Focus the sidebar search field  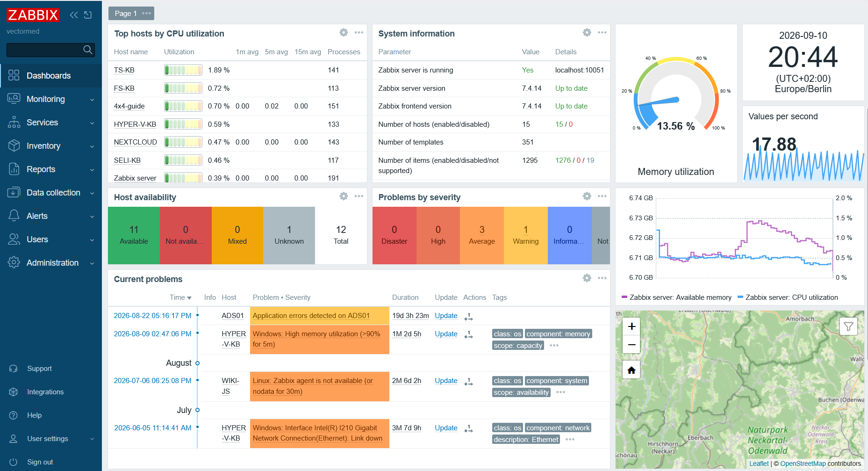[x=44, y=50]
